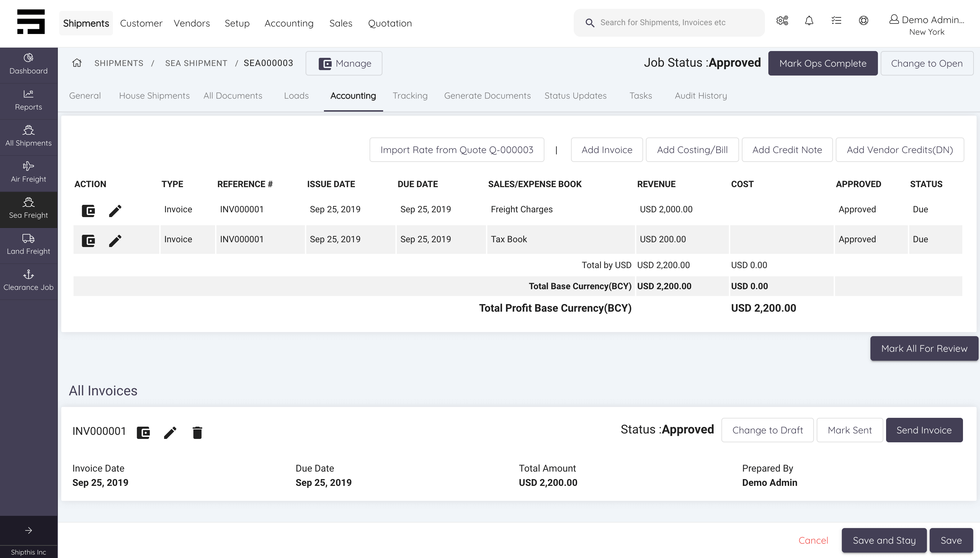Open the Audit History tab
The image size is (980, 558).
[x=701, y=96]
